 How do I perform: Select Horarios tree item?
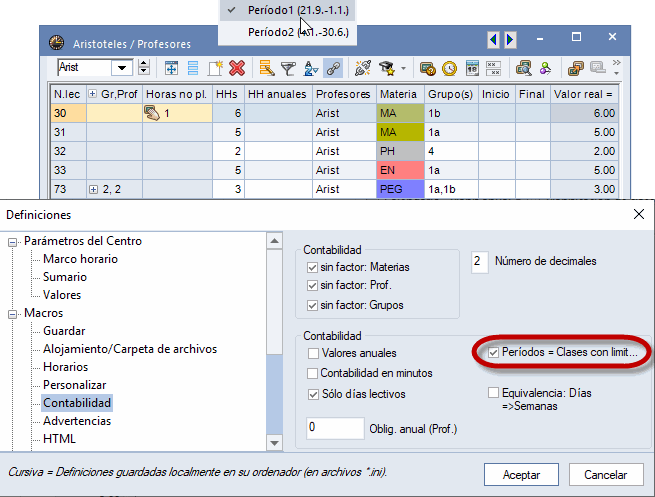pyautogui.click(x=66, y=367)
